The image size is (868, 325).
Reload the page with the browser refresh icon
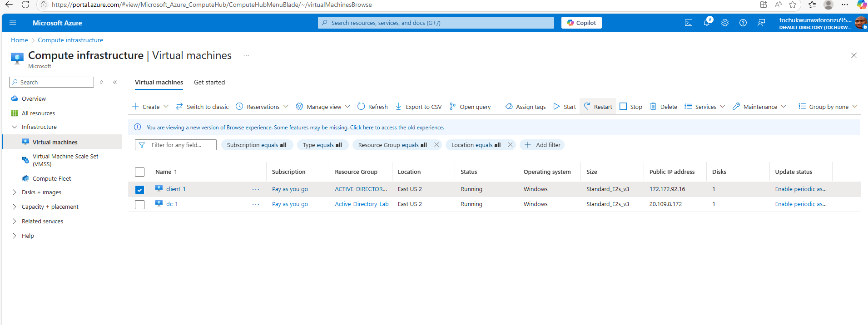click(x=25, y=5)
